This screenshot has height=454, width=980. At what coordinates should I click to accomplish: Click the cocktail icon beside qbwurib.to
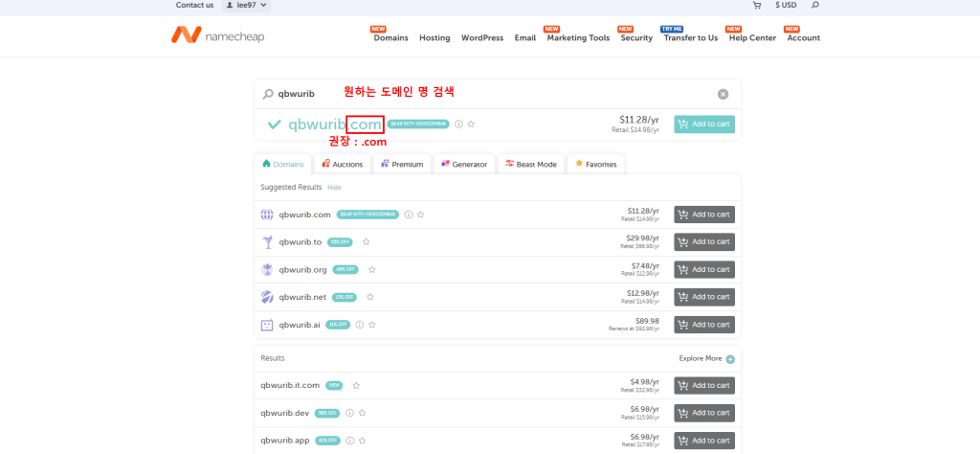click(267, 242)
